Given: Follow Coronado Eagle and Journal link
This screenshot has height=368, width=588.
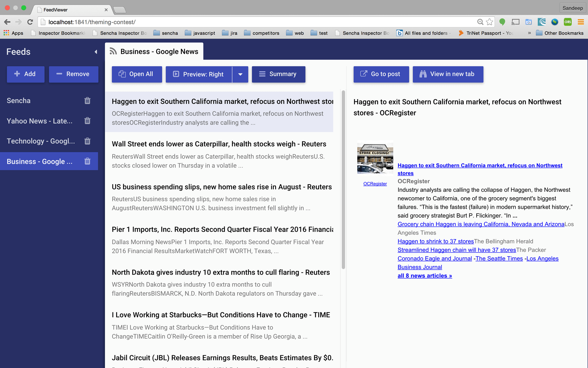Looking at the screenshot, I should coord(435,258).
